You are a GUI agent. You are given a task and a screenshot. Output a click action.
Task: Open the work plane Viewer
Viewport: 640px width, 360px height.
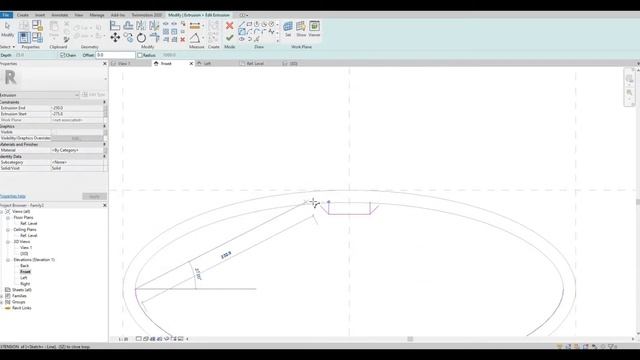314,27
